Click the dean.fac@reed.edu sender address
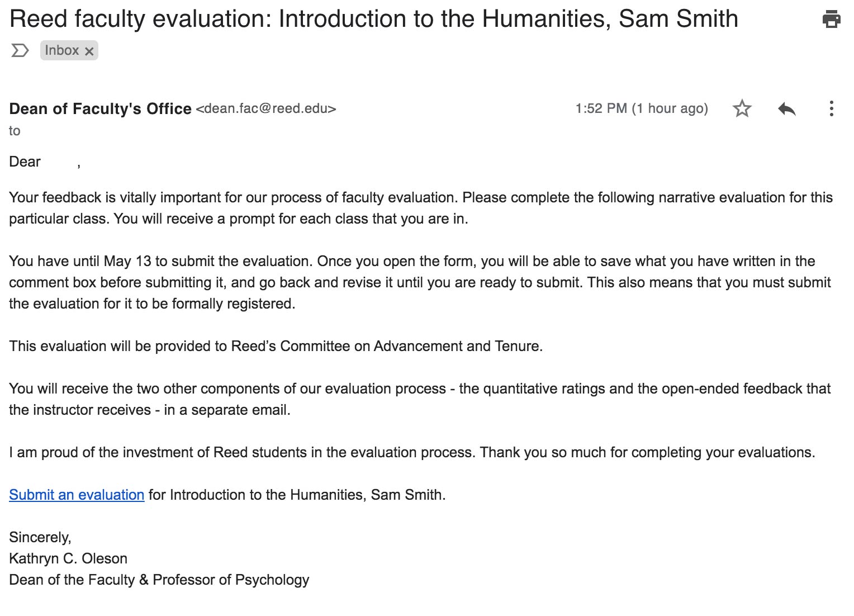 pos(266,108)
